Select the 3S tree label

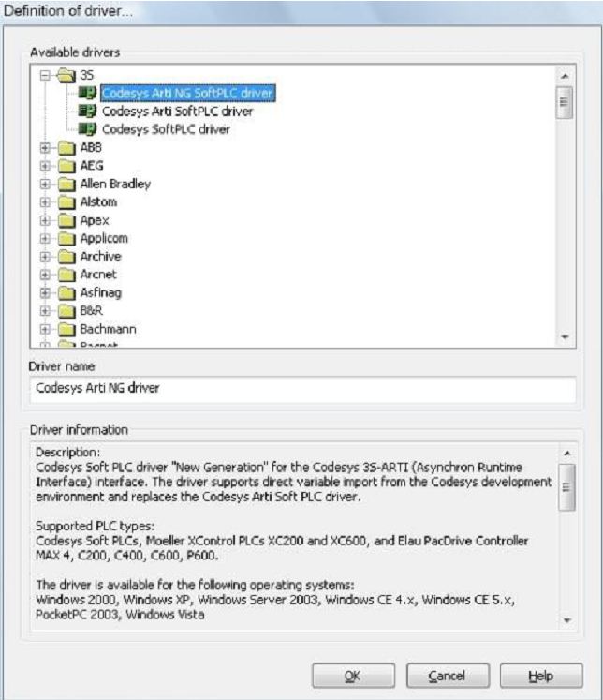click(86, 76)
